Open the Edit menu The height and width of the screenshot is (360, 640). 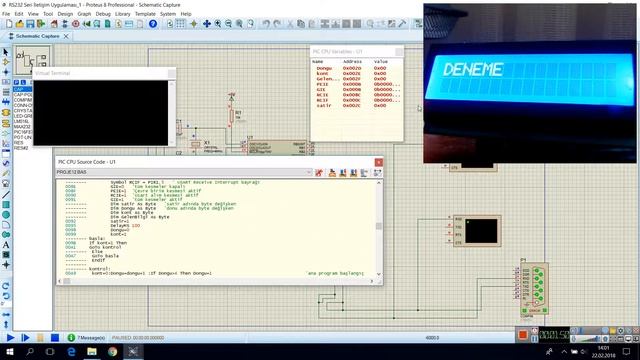[19, 14]
